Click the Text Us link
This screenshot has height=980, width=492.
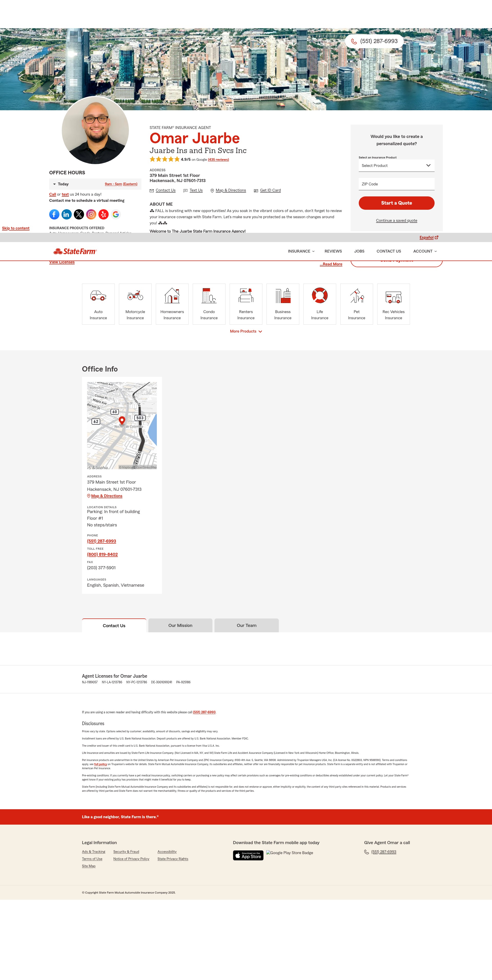(196, 191)
